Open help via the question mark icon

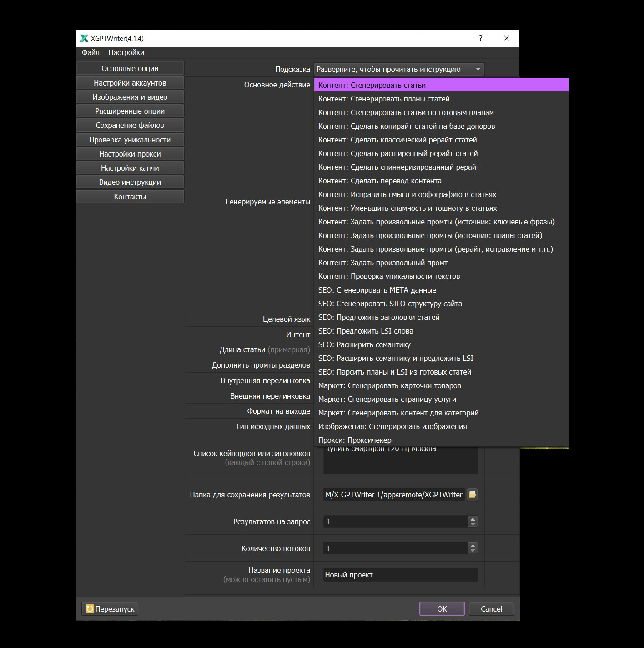[480, 39]
